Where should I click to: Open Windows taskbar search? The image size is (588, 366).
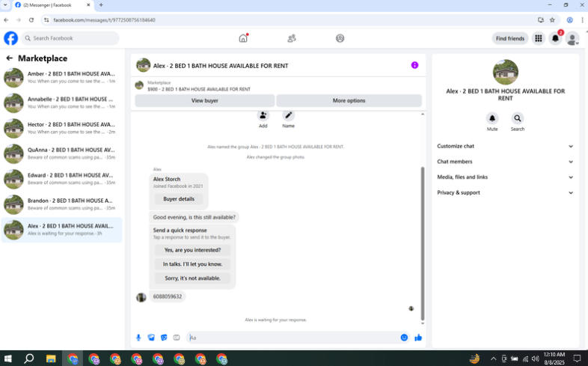[x=29, y=359]
